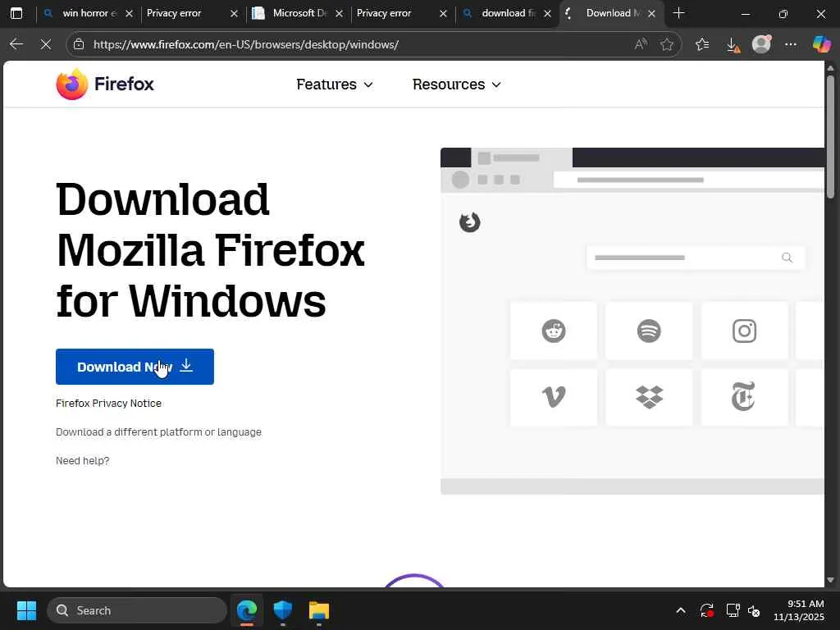Close the 'win horror' tab
This screenshot has height=630, width=840.
click(x=129, y=14)
